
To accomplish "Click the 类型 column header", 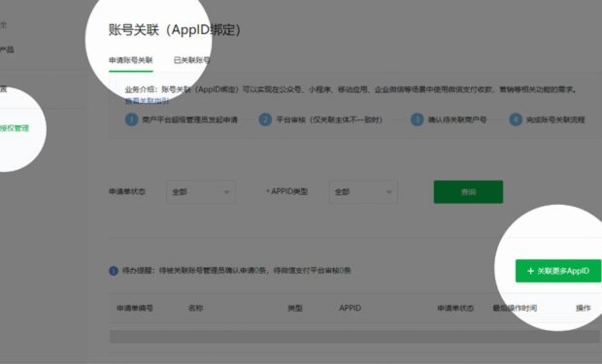I will (x=295, y=308).
